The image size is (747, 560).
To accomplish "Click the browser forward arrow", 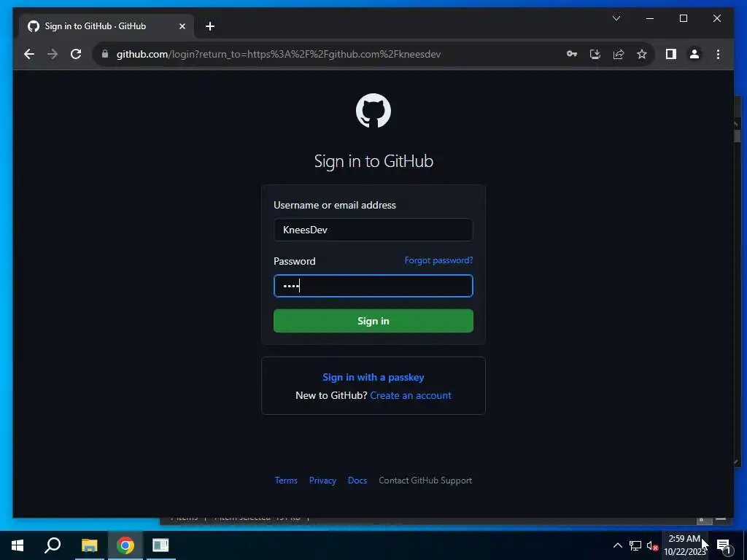I will pyautogui.click(x=53, y=54).
